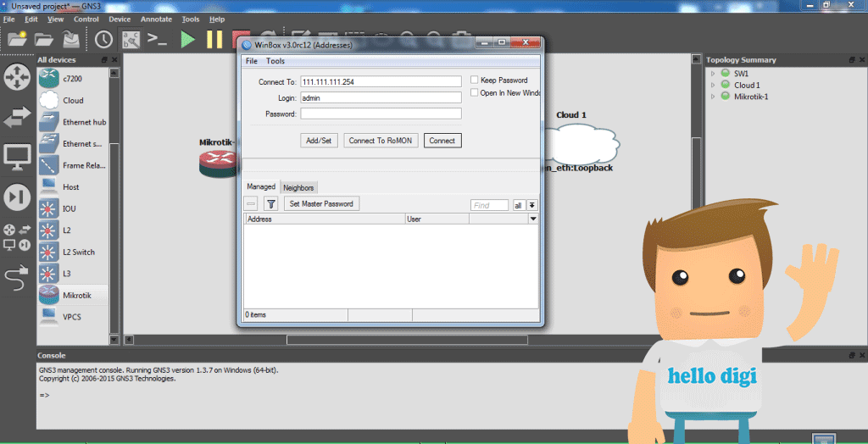This screenshot has width=868, height=444.
Task: Click the Mikrotik-1 router on the canvas
Action: 219,164
